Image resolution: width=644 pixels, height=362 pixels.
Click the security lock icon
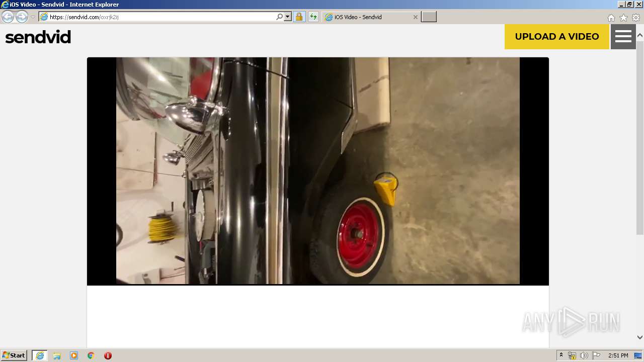click(x=299, y=17)
